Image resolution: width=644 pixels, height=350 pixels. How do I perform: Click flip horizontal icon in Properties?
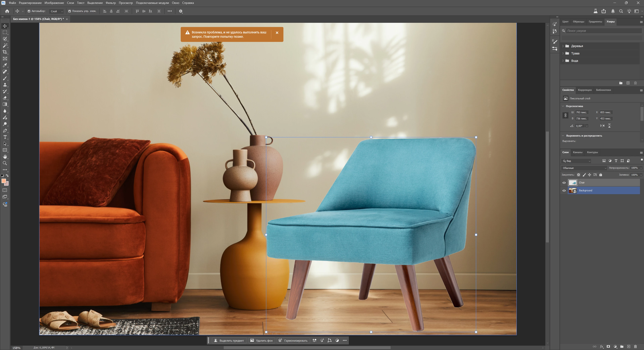tap(602, 126)
